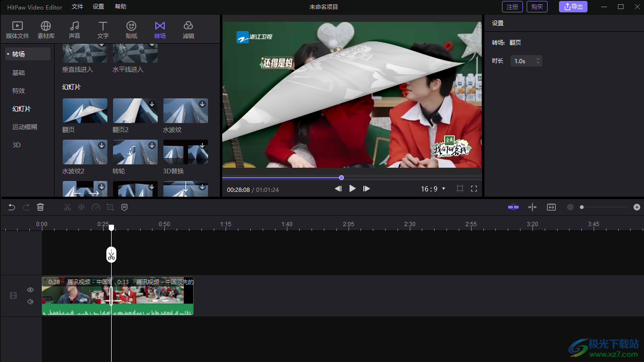Collapse the 转场 category tree
This screenshot has width=644, height=362.
[x=8, y=54]
